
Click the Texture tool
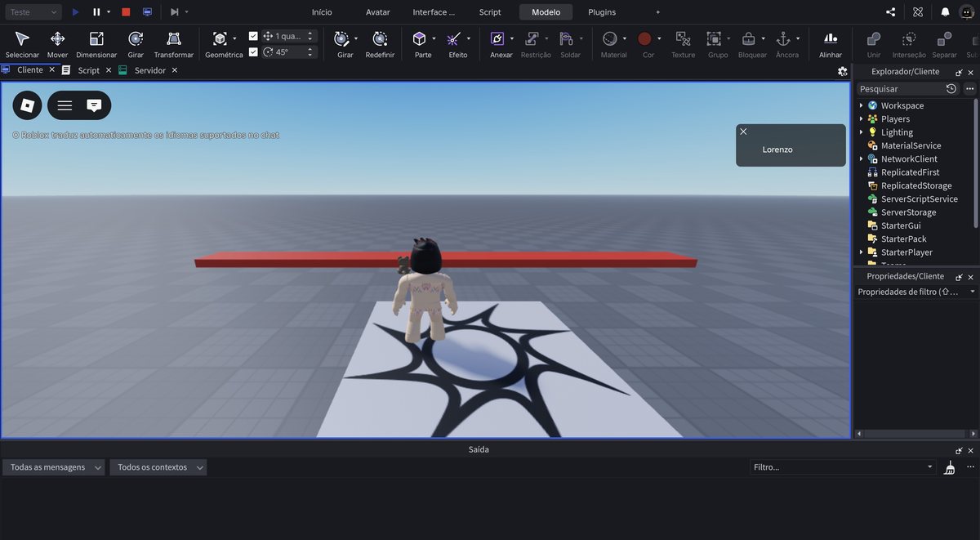[x=683, y=44]
